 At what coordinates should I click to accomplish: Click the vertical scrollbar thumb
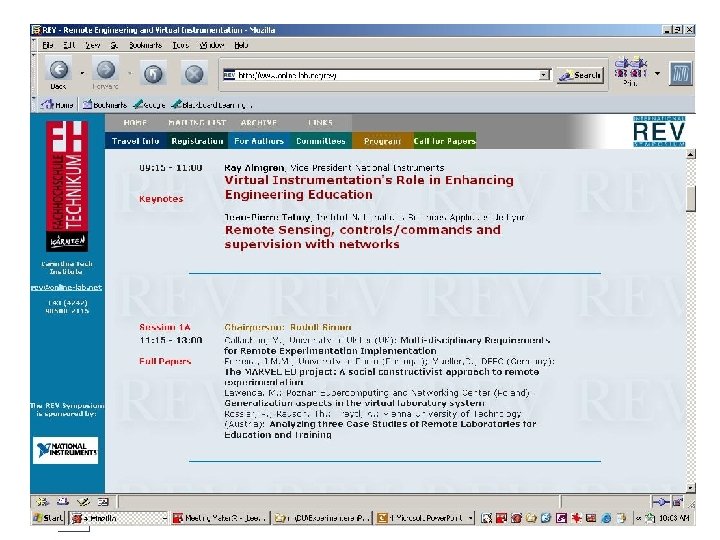coord(690,199)
